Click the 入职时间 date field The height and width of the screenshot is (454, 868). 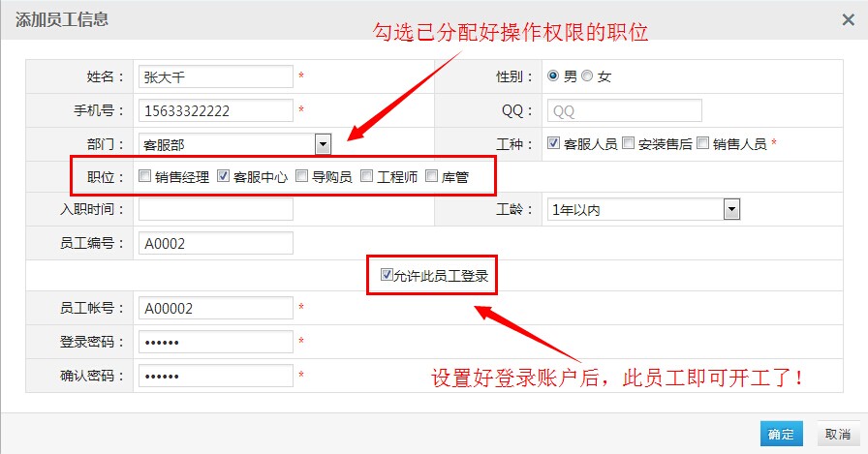216,210
